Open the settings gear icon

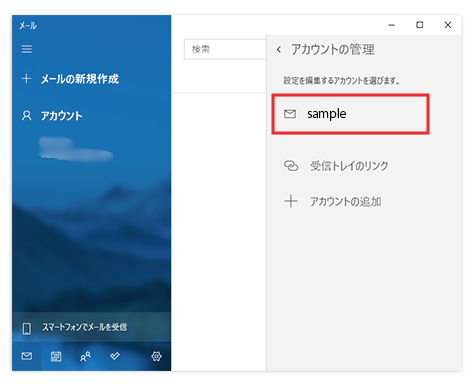156,356
